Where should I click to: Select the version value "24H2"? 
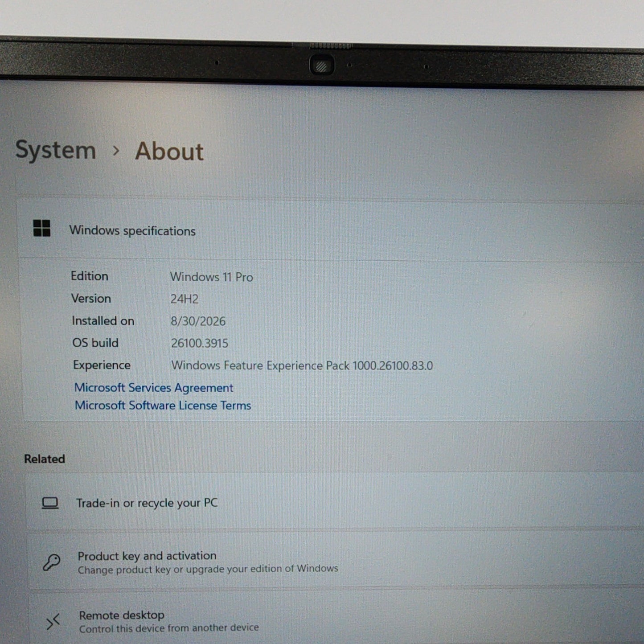[x=185, y=299]
